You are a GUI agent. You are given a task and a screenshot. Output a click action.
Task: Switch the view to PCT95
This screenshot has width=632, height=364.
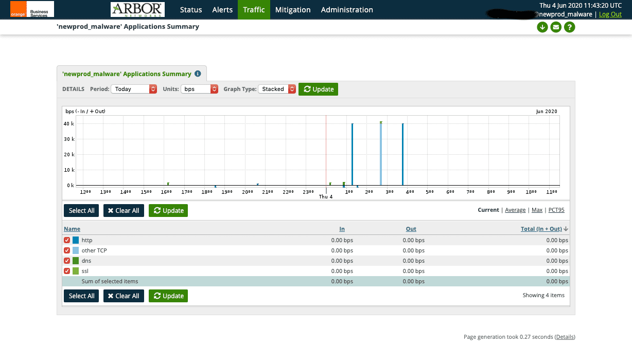click(556, 210)
